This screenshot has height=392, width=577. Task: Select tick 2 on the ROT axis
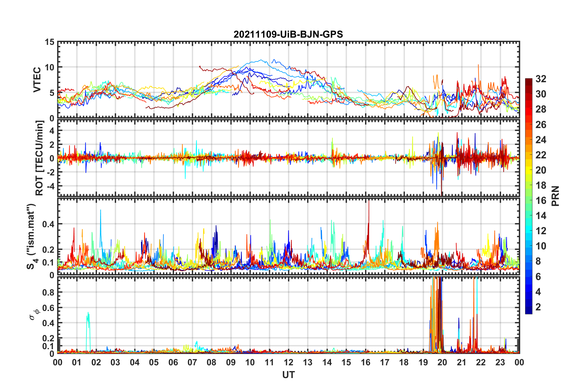(x=52, y=144)
